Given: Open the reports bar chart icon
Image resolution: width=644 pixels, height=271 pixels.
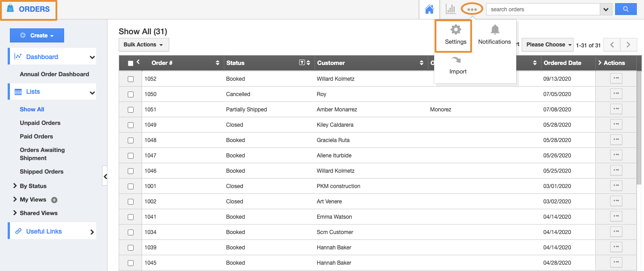Looking at the screenshot, I should [x=450, y=9].
